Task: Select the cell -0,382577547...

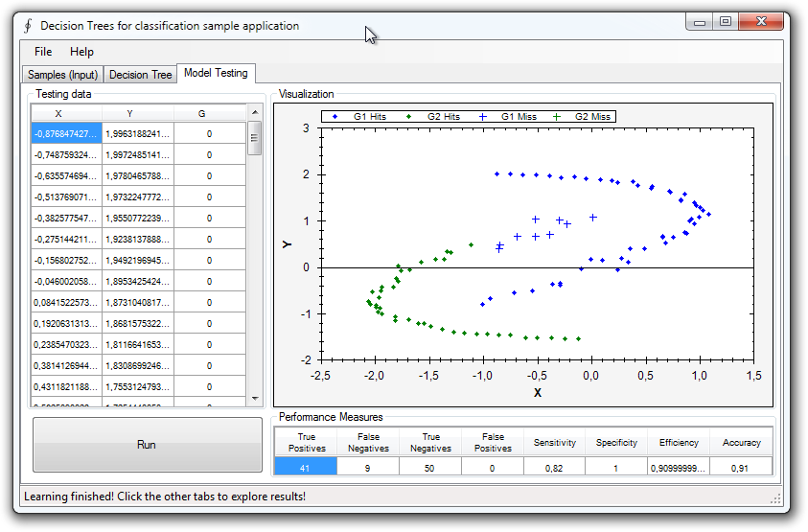Action: [66, 218]
